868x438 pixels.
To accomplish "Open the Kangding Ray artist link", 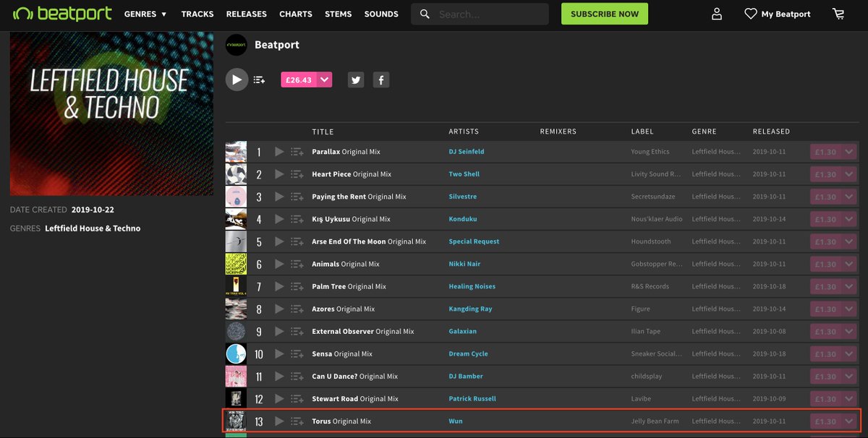I will pyautogui.click(x=470, y=309).
